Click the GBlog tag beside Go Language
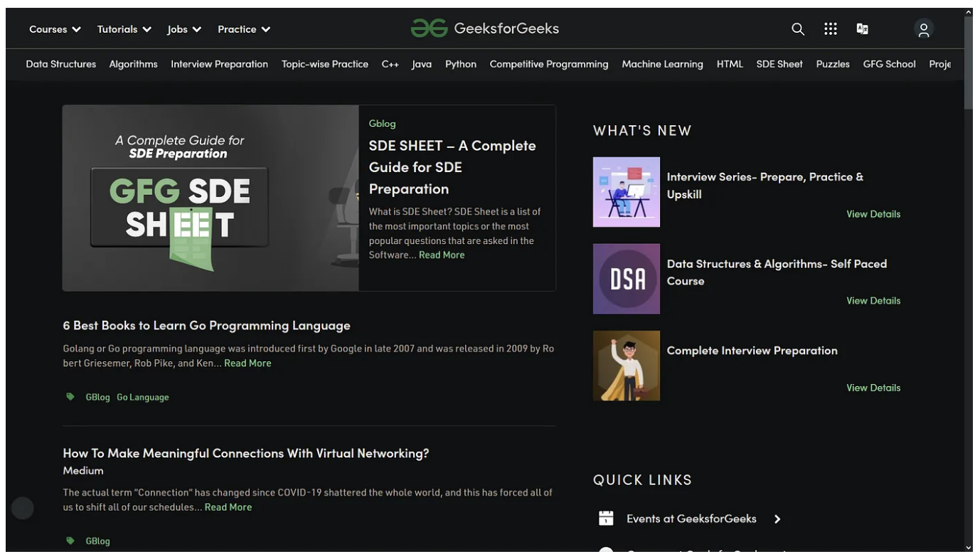The image size is (980, 559). pyautogui.click(x=97, y=397)
